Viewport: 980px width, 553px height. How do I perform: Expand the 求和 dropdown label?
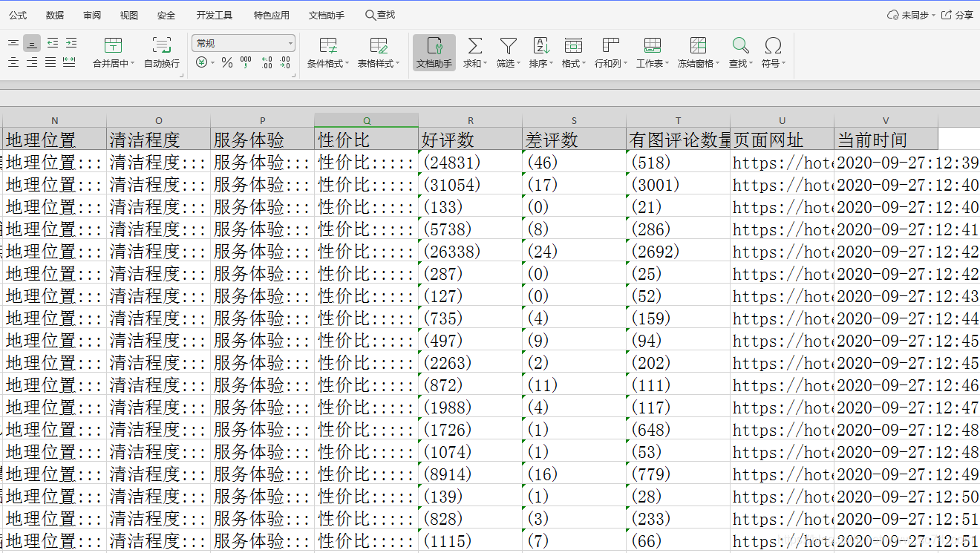pyautogui.click(x=475, y=64)
